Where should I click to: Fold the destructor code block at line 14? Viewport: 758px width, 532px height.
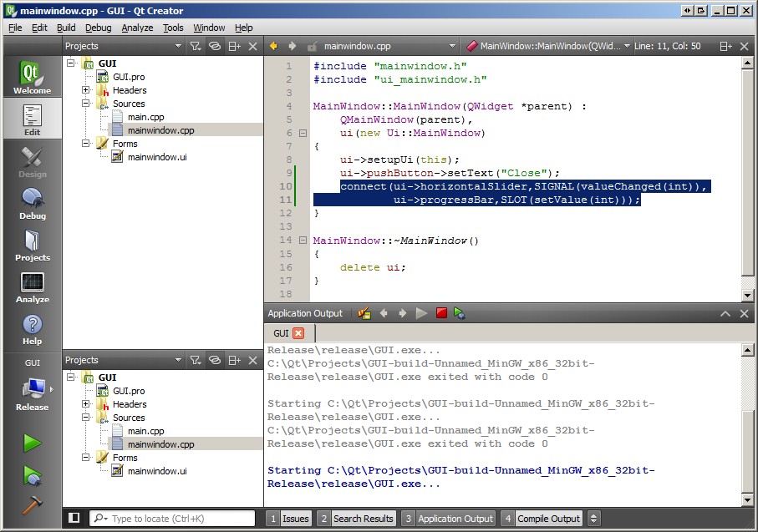[303, 240]
